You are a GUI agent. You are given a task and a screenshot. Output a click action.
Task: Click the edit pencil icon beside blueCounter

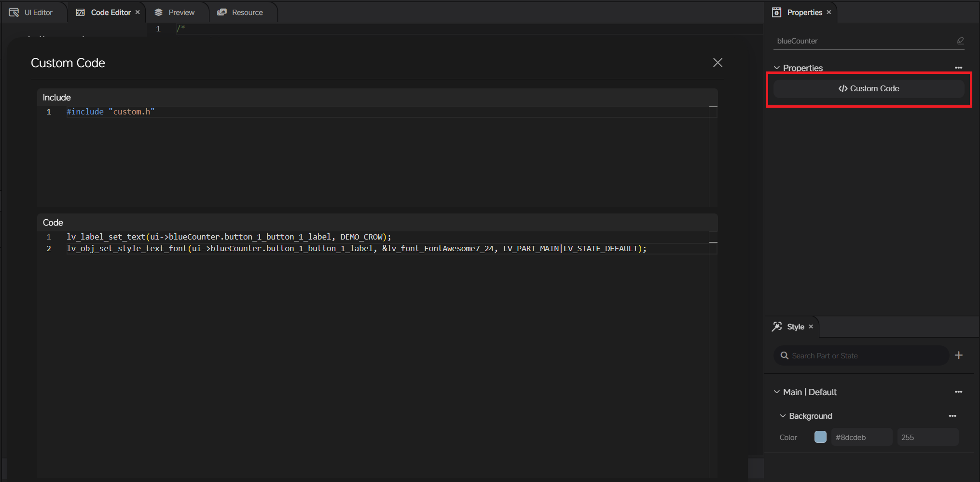(960, 41)
